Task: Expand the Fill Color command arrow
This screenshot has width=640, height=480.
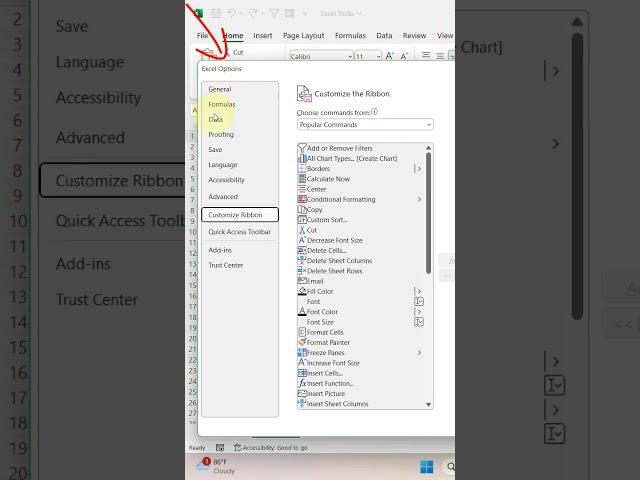Action: point(418,291)
